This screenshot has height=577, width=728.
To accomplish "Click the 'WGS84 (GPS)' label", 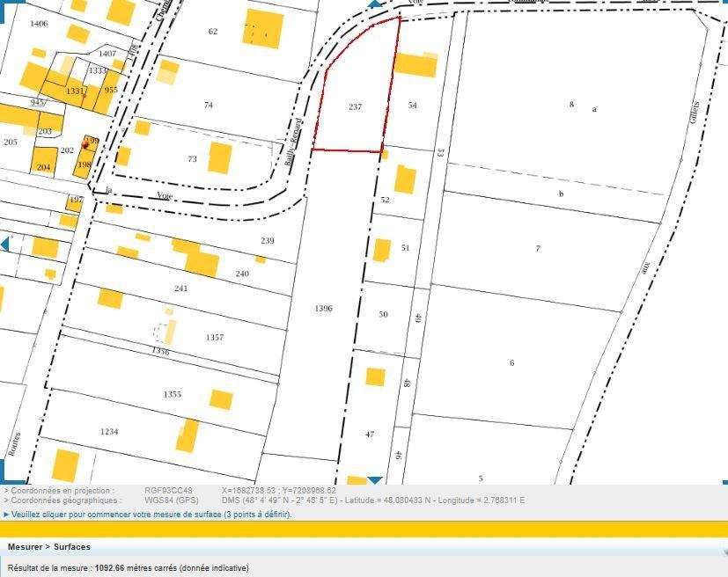I will tap(172, 500).
